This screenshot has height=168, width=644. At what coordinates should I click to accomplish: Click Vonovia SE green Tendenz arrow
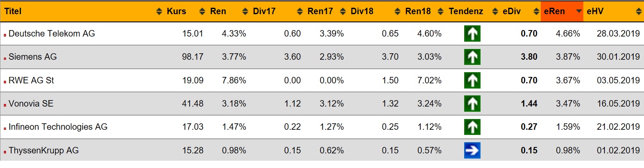pyautogui.click(x=472, y=104)
